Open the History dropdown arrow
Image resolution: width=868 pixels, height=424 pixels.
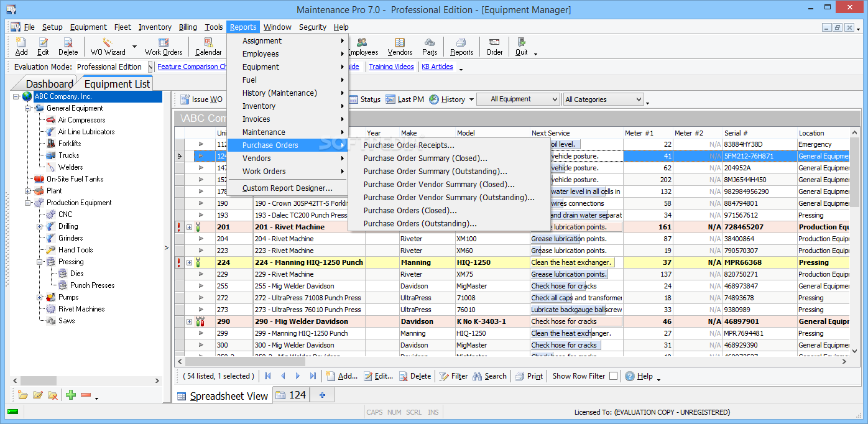point(471,99)
